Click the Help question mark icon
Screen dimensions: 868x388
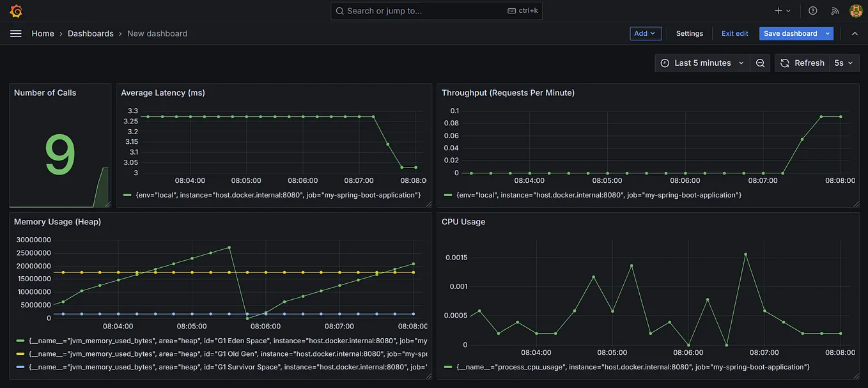point(813,10)
